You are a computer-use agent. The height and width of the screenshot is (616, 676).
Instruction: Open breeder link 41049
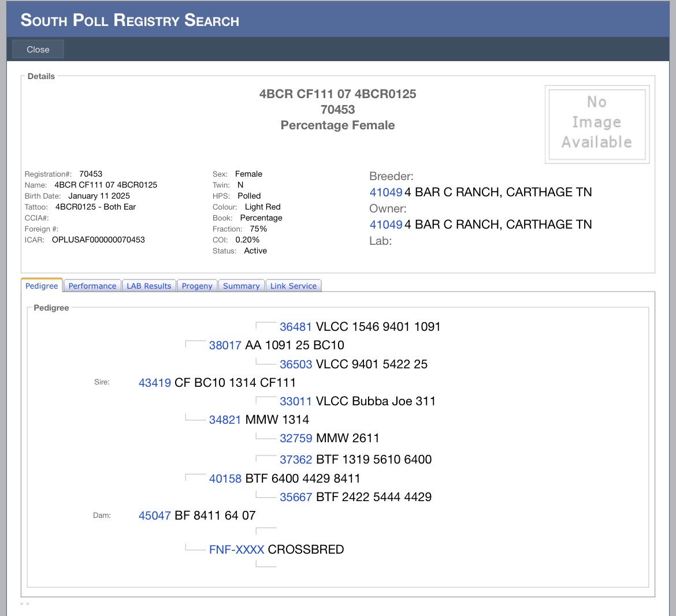click(385, 192)
